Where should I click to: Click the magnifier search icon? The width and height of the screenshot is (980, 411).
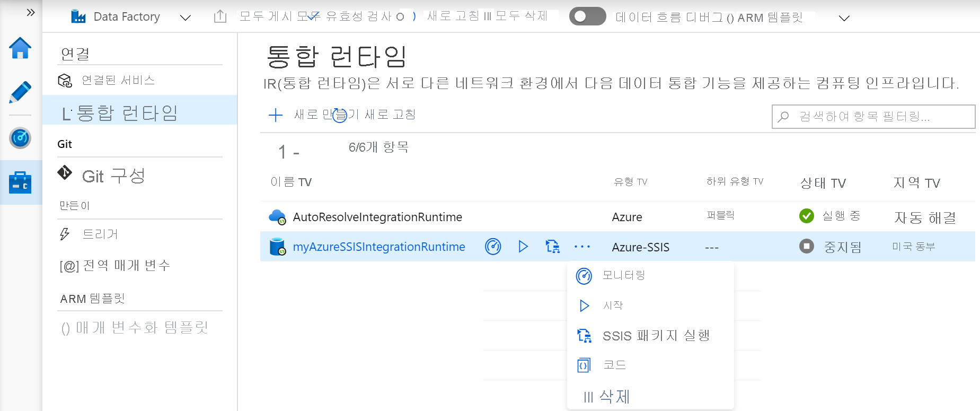click(x=783, y=117)
